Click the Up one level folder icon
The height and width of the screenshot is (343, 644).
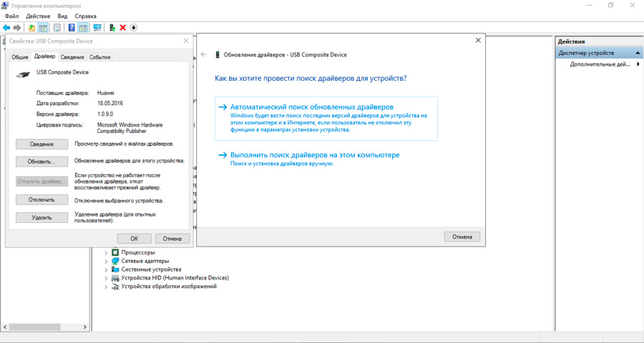(x=31, y=27)
